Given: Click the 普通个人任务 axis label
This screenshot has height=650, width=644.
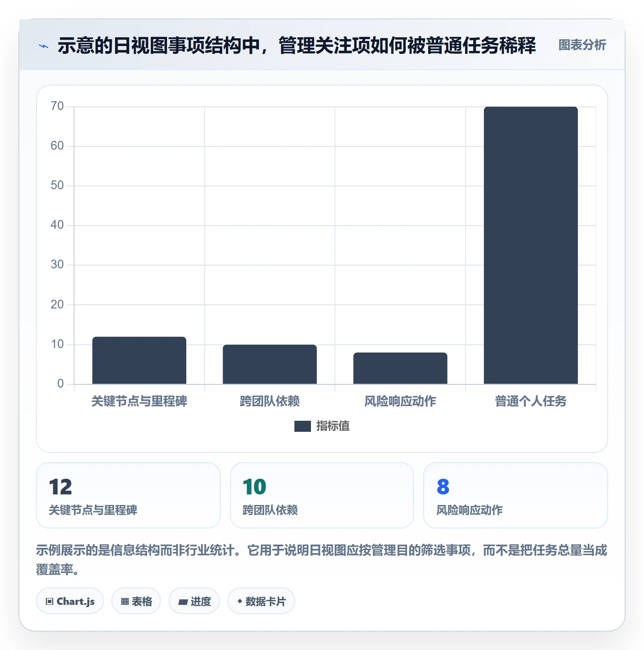Looking at the screenshot, I should point(531,401).
